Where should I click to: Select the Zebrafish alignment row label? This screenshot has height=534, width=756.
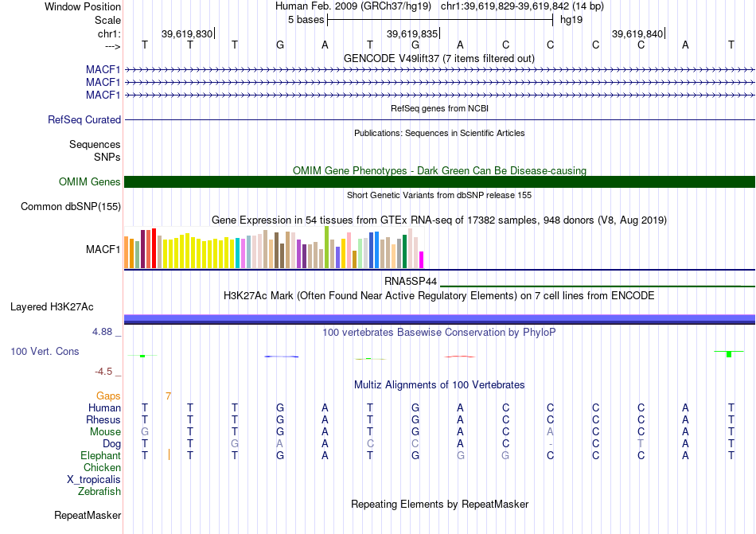coord(99,492)
